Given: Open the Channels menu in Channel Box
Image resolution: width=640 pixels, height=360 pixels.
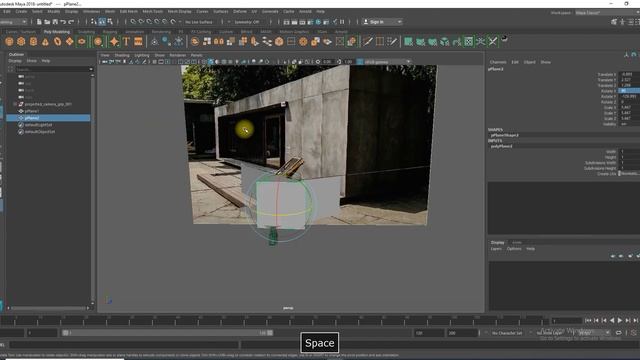Looking at the screenshot, I should [498, 62].
